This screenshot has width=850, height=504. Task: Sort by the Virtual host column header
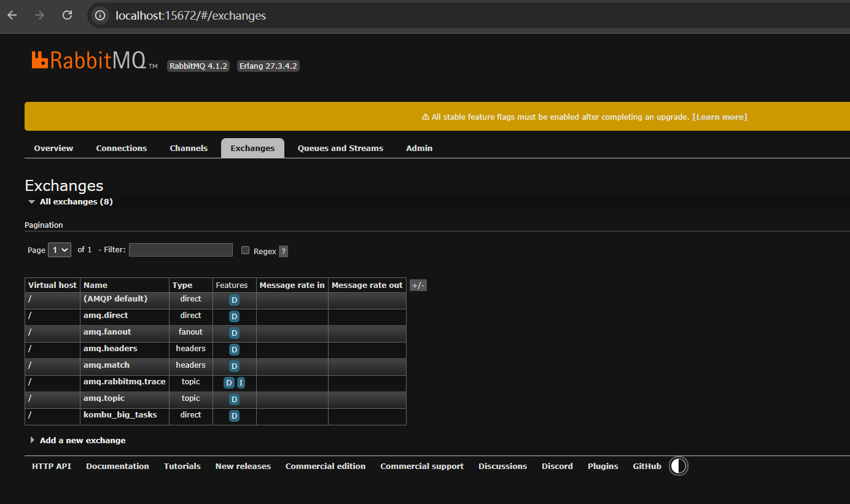[52, 285]
